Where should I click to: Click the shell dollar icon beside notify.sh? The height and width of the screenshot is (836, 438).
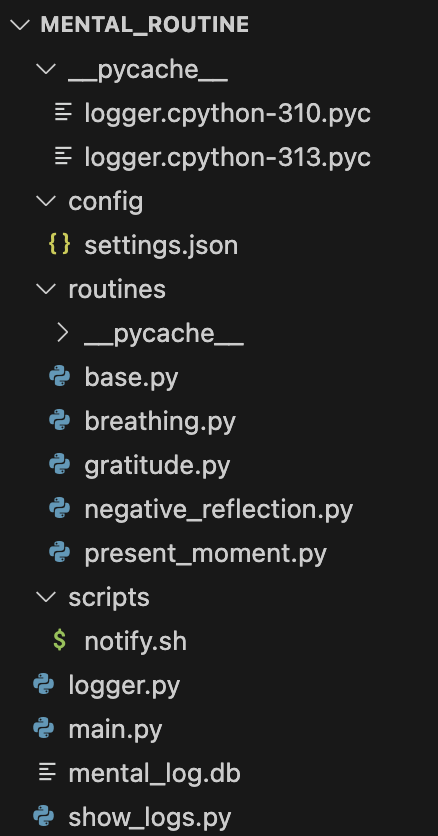click(x=60, y=640)
